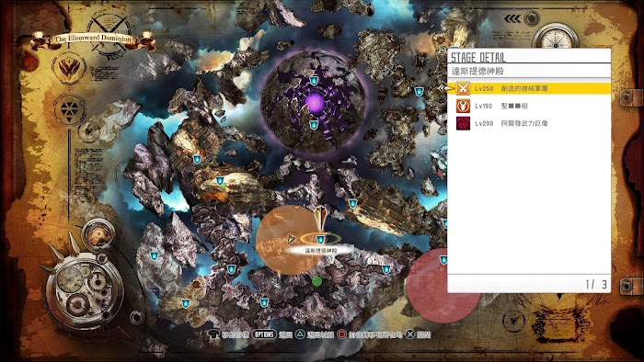Click the D-pad move cursor prompt icon
Viewport: 644px width, 362px height.
tap(213, 334)
